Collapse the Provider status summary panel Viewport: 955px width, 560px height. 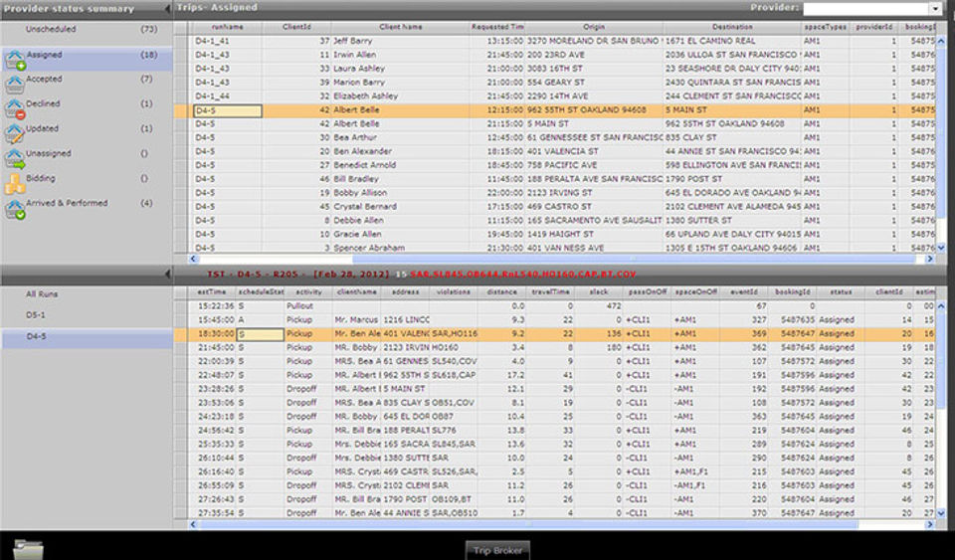tap(167, 9)
